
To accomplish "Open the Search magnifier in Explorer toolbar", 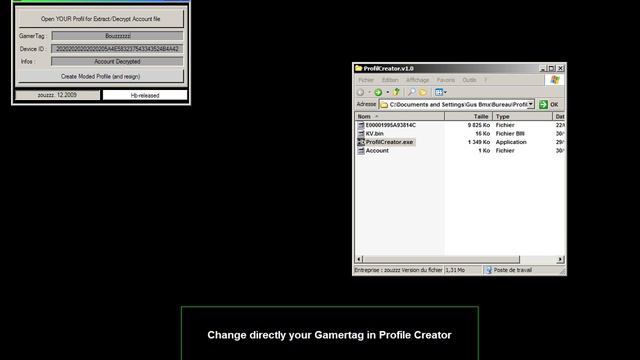I will click(411, 92).
